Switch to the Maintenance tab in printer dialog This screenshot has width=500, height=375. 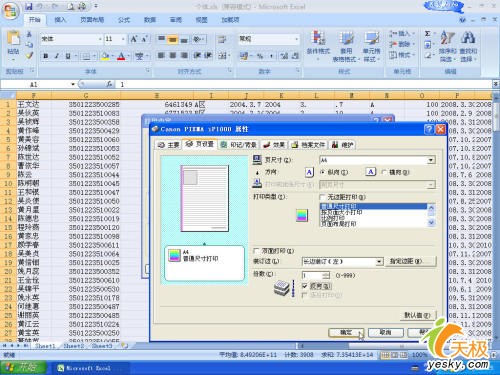[x=342, y=145]
